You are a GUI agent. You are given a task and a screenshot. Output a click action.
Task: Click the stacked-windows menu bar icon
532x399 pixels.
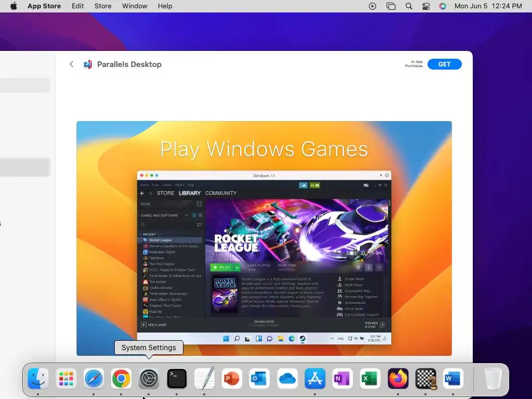coord(391,6)
